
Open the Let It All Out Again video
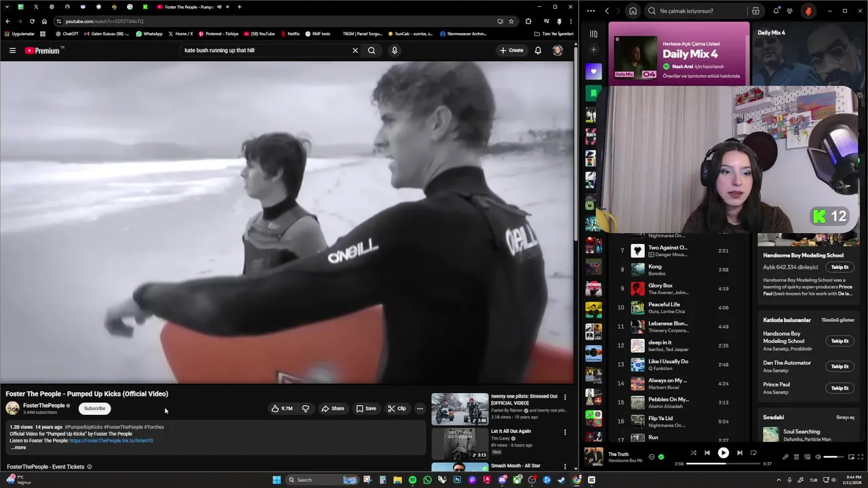(x=460, y=443)
